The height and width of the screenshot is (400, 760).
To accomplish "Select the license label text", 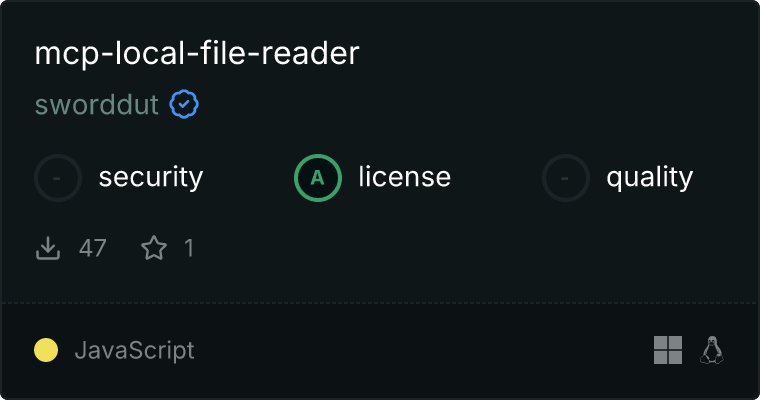I will point(405,176).
